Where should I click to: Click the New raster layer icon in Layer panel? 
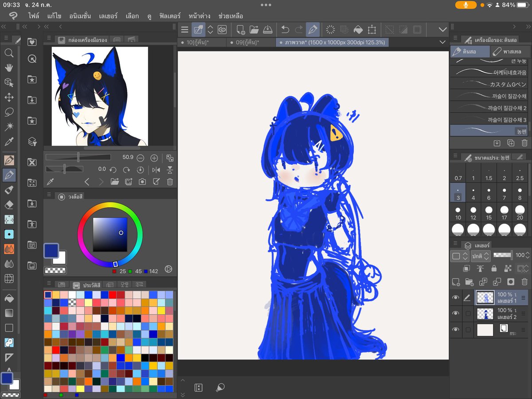(x=455, y=282)
